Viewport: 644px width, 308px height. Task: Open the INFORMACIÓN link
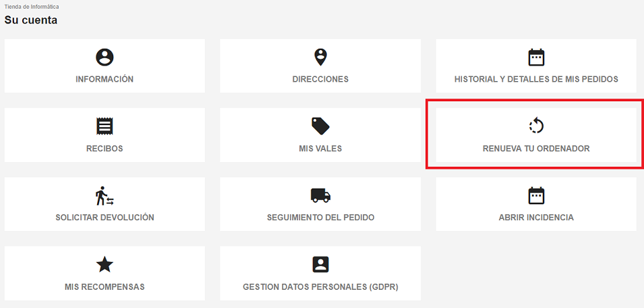coord(105,80)
